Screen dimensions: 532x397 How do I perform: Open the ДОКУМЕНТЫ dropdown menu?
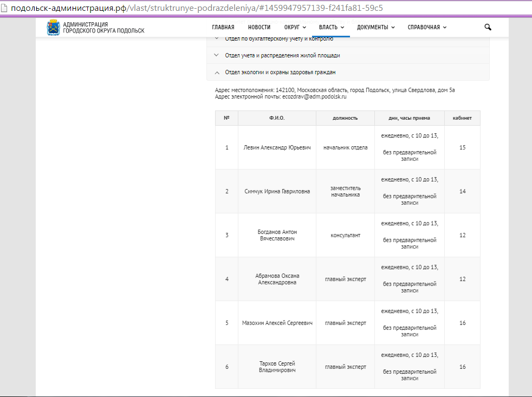click(x=375, y=27)
